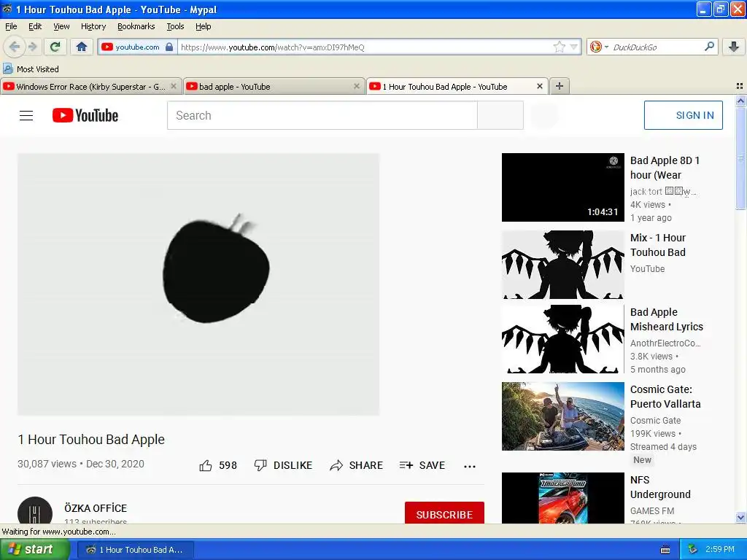Click the 2:59 PM taskbar clock
This screenshot has height=560, width=747.
(720, 550)
